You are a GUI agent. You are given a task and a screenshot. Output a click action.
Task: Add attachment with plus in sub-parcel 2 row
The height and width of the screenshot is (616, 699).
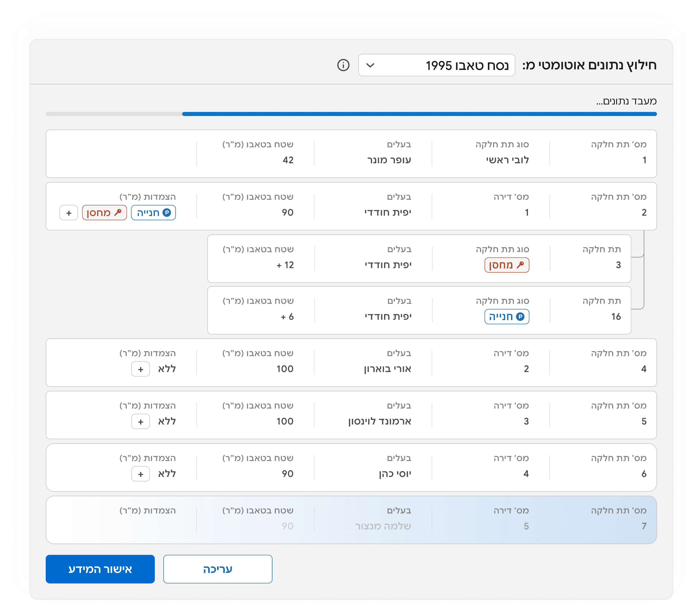tap(69, 213)
